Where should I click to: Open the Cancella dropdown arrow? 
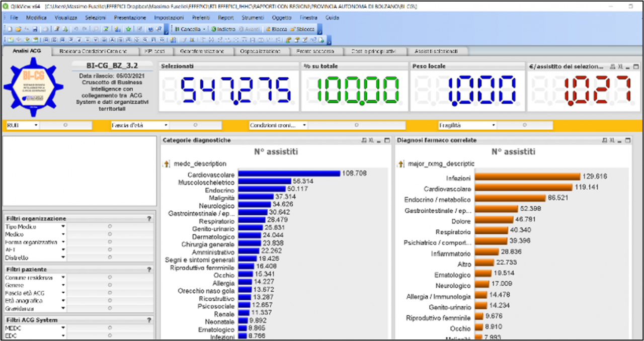click(x=204, y=29)
